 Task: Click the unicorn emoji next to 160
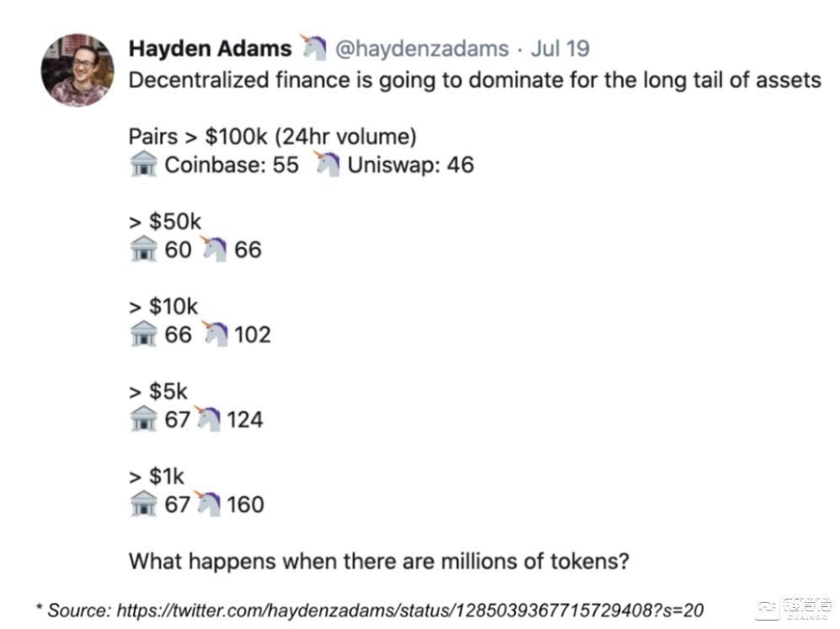point(206,503)
